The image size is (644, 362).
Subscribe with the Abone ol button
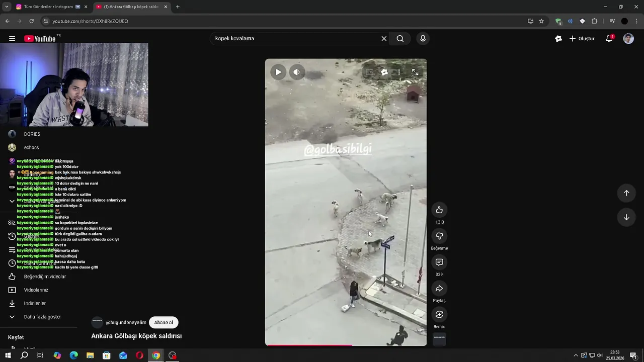coord(164,322)
